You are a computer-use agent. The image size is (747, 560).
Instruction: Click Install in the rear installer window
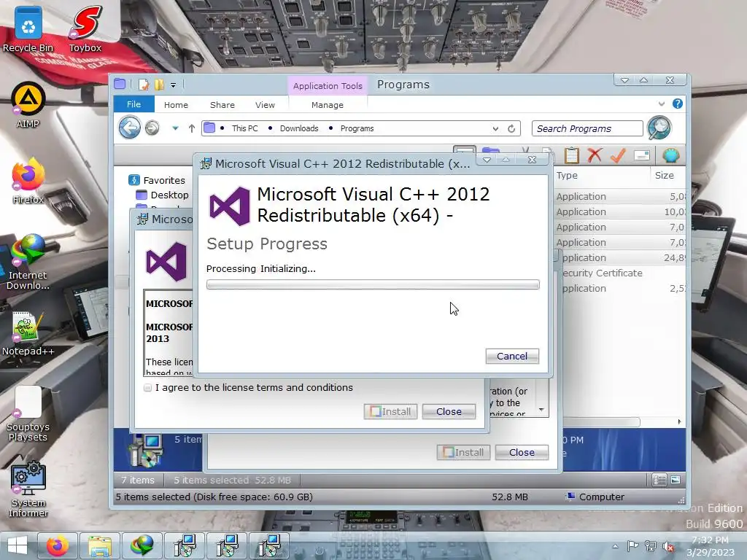tap(463, 452)
